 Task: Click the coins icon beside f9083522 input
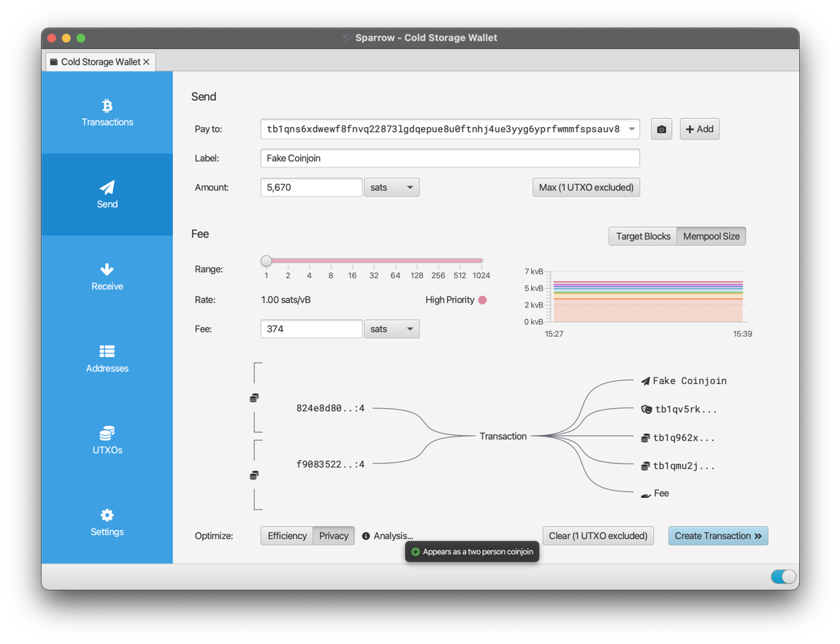point(254,475)
